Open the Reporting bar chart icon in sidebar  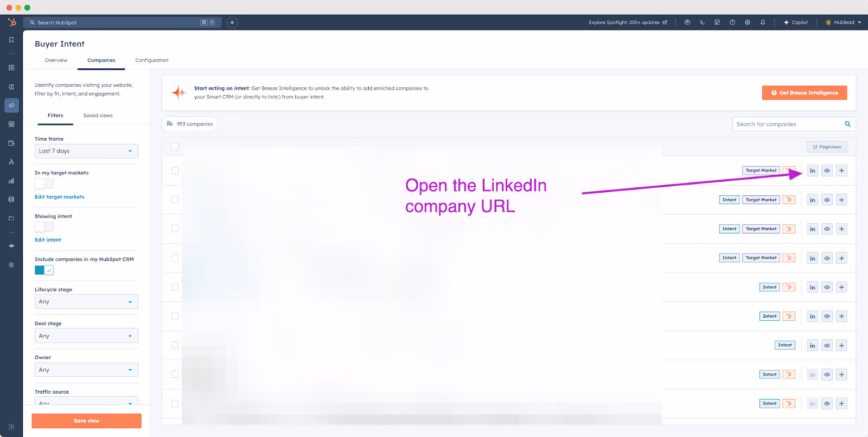point(11,181)
